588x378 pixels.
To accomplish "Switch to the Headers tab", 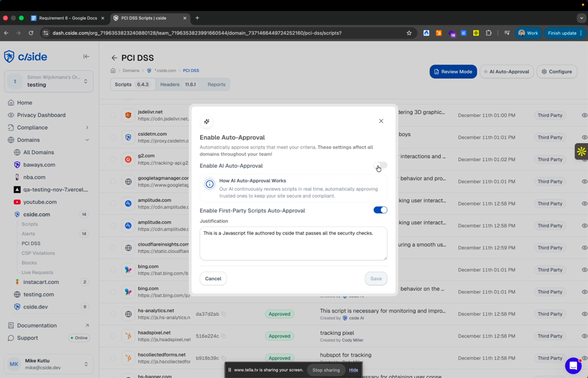I will tap(170, 84).
